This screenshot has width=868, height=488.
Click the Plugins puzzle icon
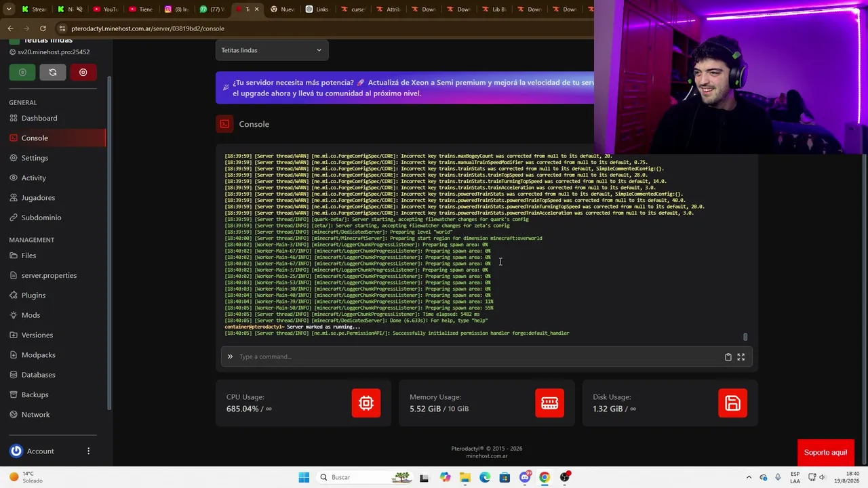click(x=14, y=295)
